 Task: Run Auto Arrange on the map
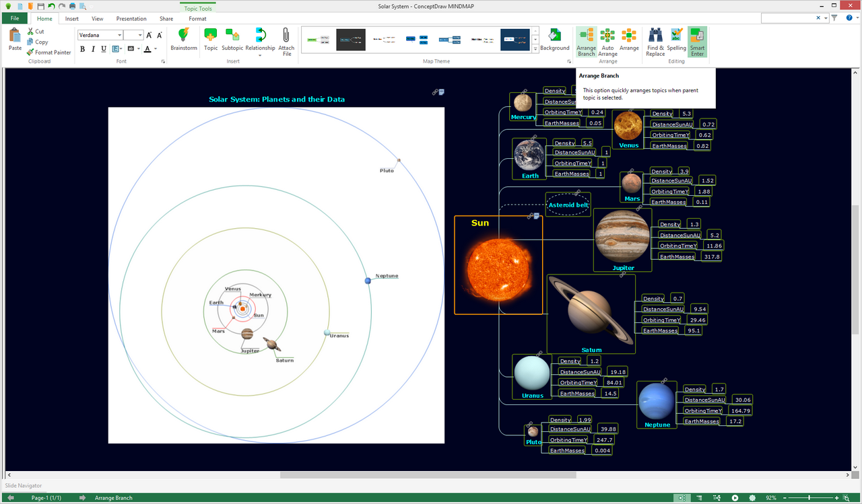tap(607, 39)
